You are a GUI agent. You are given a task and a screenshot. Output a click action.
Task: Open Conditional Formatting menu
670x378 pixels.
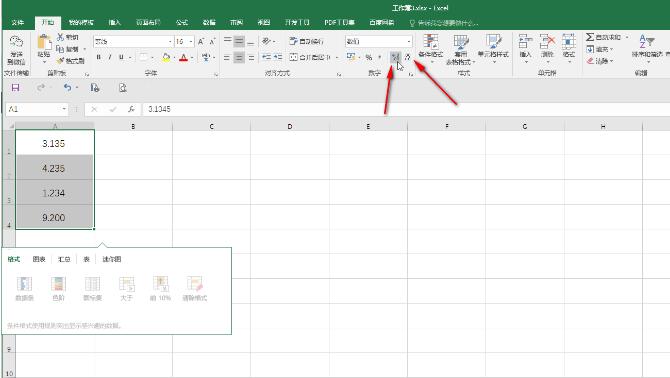(431, 49)
